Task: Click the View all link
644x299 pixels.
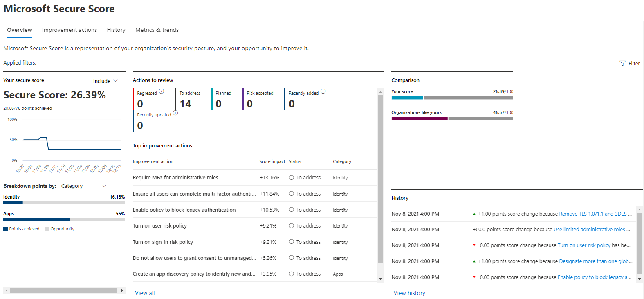Action: click(x=145, y=293)
